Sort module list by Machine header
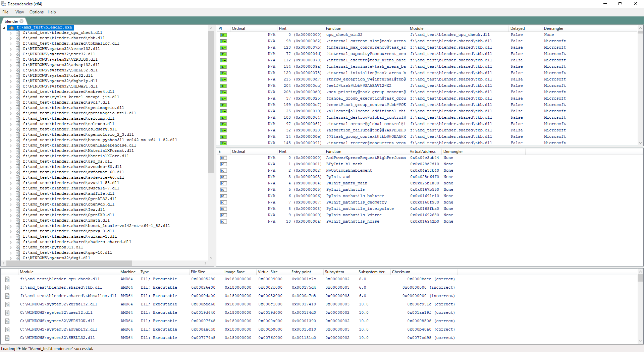This screenshot has height=352, width=644. click(x=129, y=272)
